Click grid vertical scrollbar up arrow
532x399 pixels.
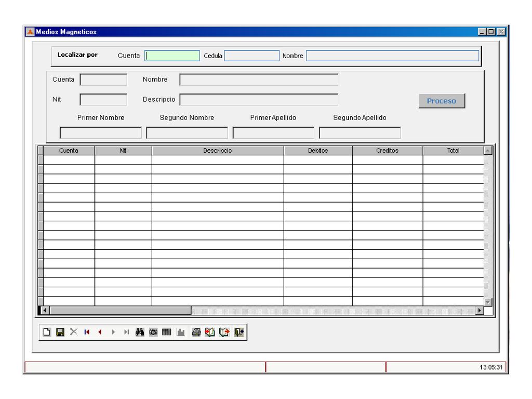(x=488, y=150)
